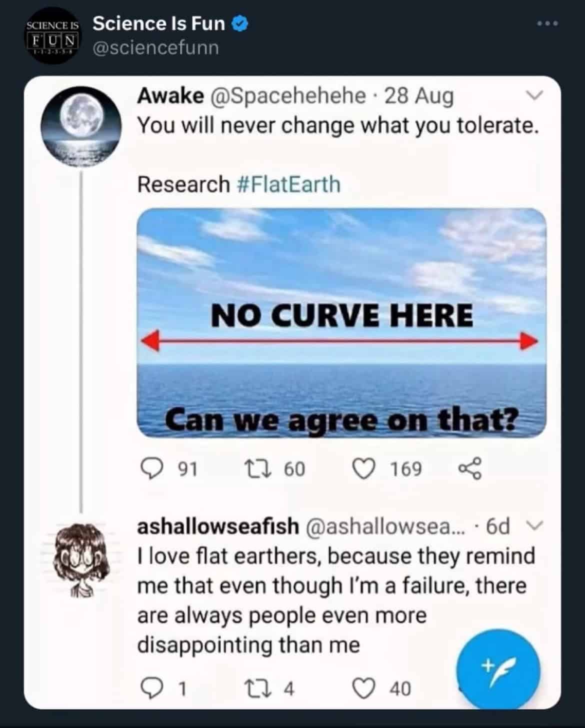Tap the blue compose tweet button
585x728 pixels.
(498, 670)
